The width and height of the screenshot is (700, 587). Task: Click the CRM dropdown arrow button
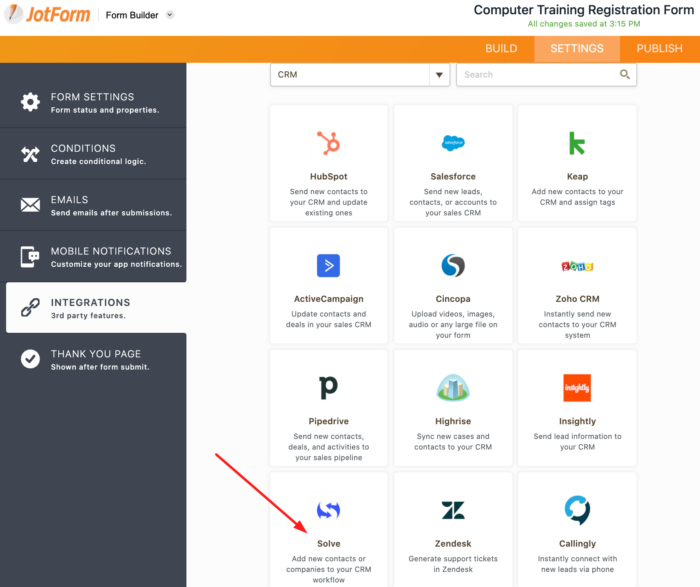tap(439, 75)
